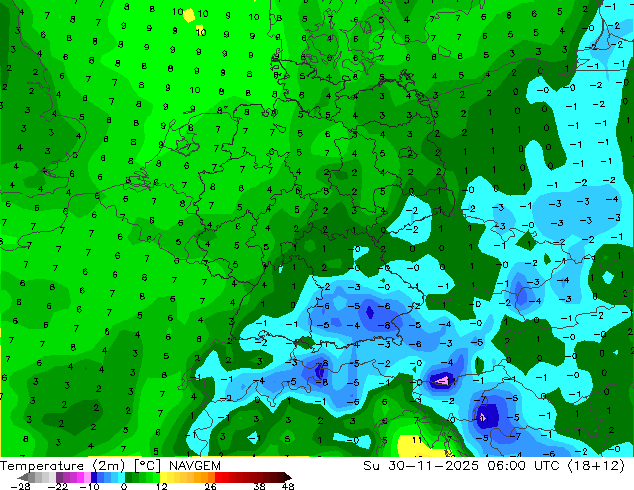This screenshot has height=490, width=634.
Task: Click the '[°C]' unit label
Action: (147, 466)
